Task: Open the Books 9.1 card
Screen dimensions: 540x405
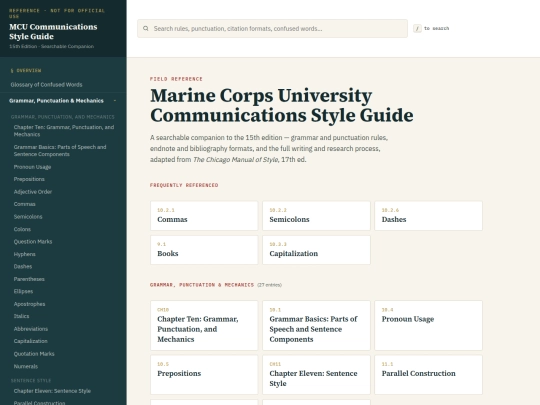Action: pyautogui.click(x=204, y=250)
